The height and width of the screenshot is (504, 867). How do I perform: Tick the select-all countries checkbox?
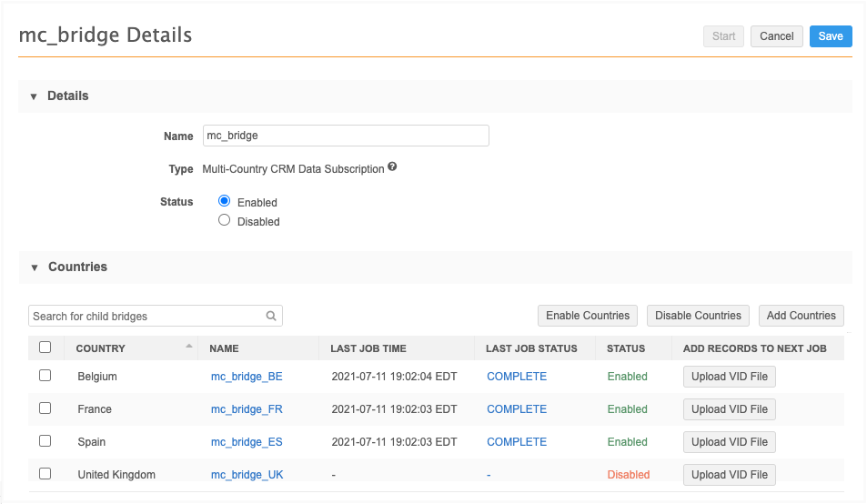pyautogui.click(x=45, y=348)
